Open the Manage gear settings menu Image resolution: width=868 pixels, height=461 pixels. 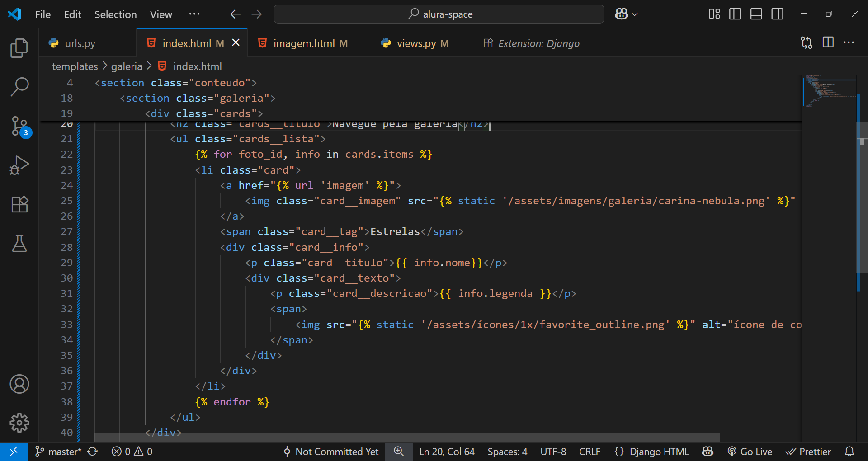(x=19, y=423)
